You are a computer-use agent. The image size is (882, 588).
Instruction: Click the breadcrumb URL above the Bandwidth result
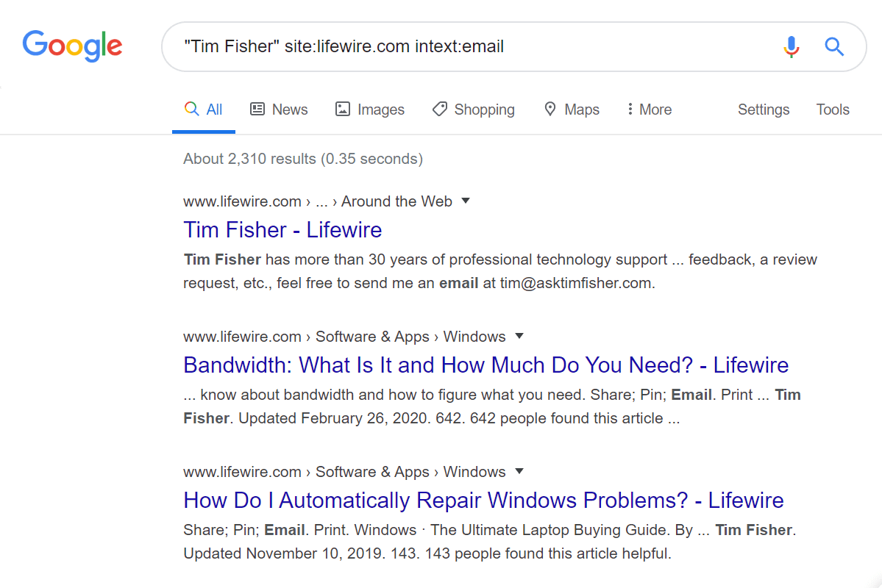pyautogui.click(x=344, y=337)
